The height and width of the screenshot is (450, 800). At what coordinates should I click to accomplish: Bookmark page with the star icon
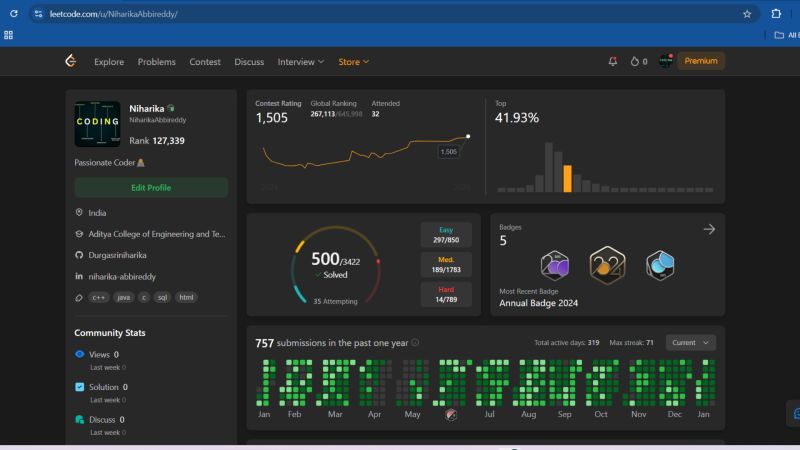pos(747,14)
